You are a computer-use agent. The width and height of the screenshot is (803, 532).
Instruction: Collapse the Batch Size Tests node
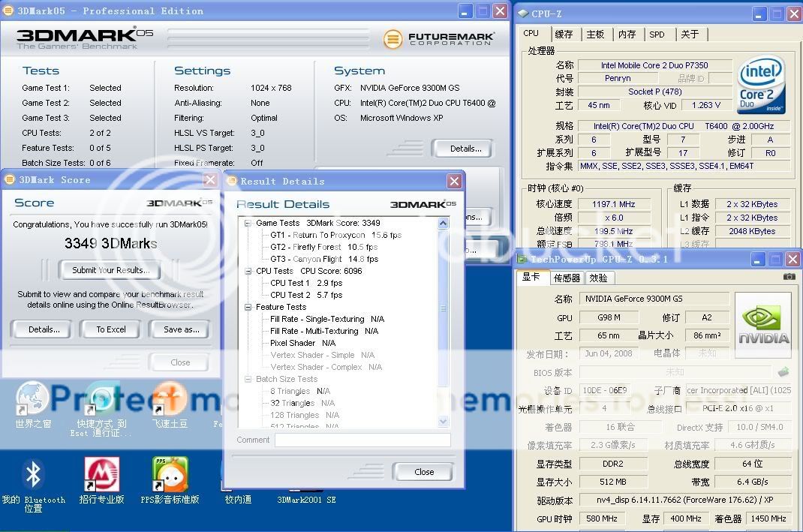pyautogui.click(x=248, y=380)
